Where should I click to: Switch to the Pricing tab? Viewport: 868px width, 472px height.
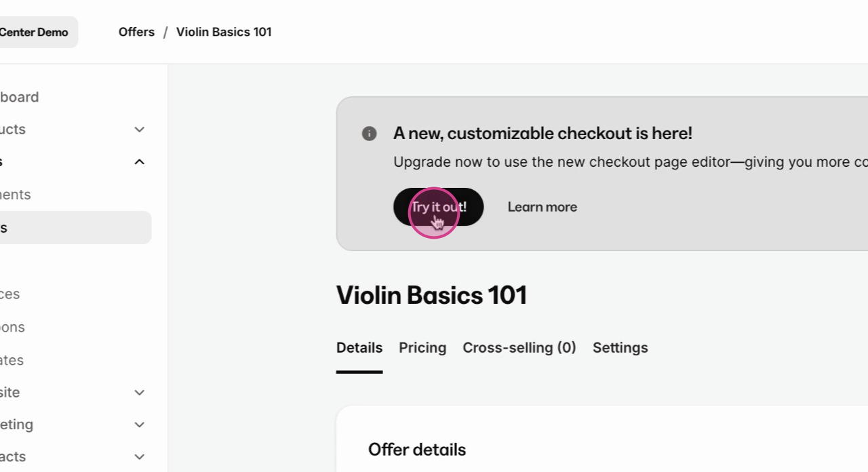click(x=422, y=347)
